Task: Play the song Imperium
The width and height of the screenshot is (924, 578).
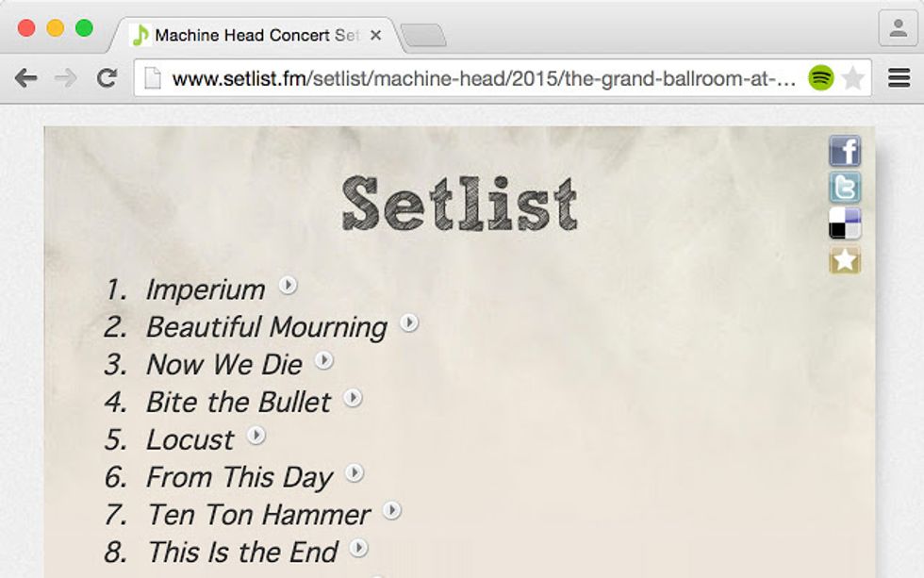Action: coord(288,284)
